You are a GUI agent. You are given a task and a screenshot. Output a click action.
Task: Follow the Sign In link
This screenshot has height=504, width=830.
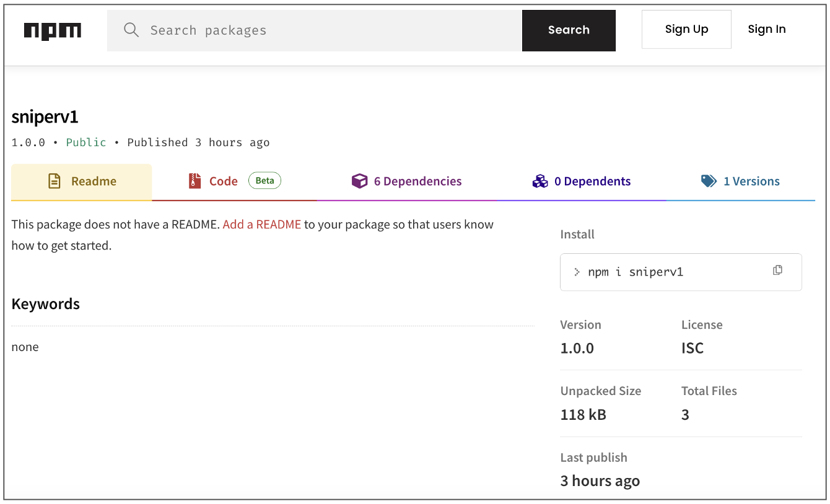pyautogui.click(x=766, y=29)
